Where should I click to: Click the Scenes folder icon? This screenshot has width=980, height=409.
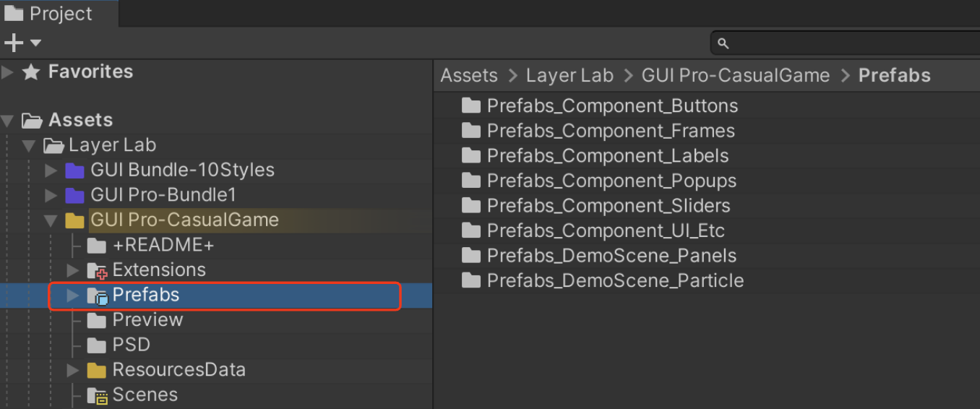(x=97, y=395)
